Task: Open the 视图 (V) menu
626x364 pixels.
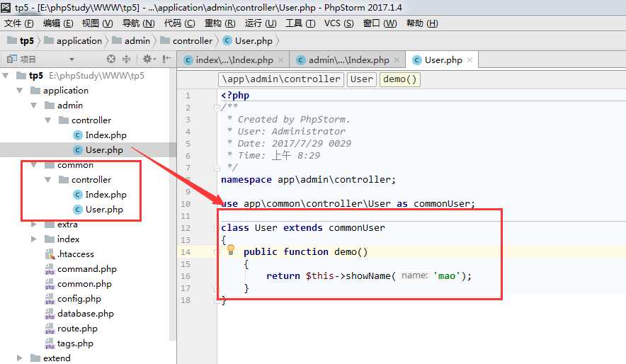Action: (x=98, y=23)
